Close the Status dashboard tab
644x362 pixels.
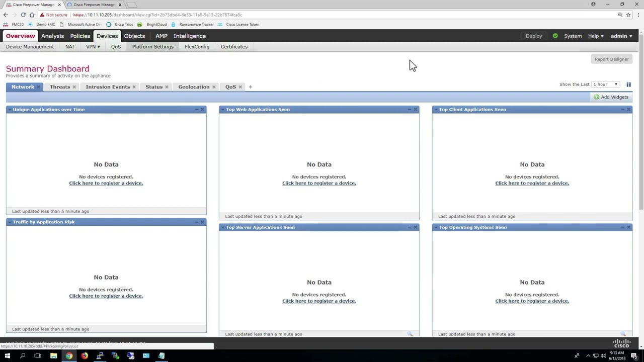(x=167, y=87)
